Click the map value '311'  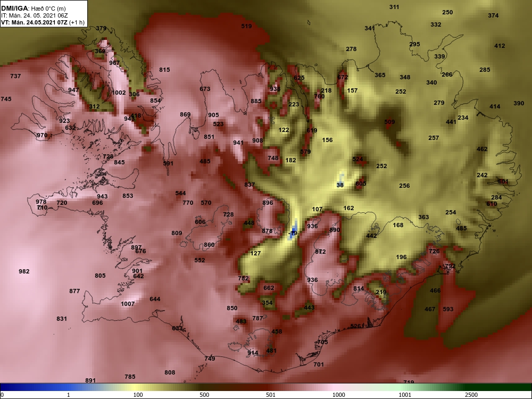point(394,7)
